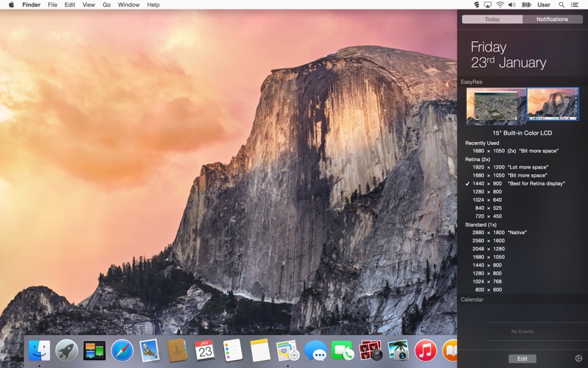Image resolution: width=588 pixels, height=368 pixels.
Task: Open Photo Booth in the Dock
Action: click(370, 350)
